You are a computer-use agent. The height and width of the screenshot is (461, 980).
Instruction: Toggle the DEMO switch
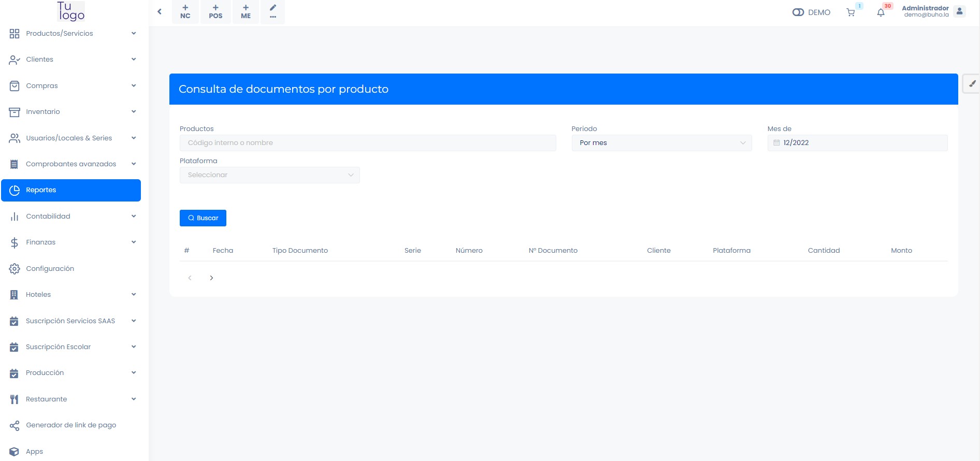(798, 12)
